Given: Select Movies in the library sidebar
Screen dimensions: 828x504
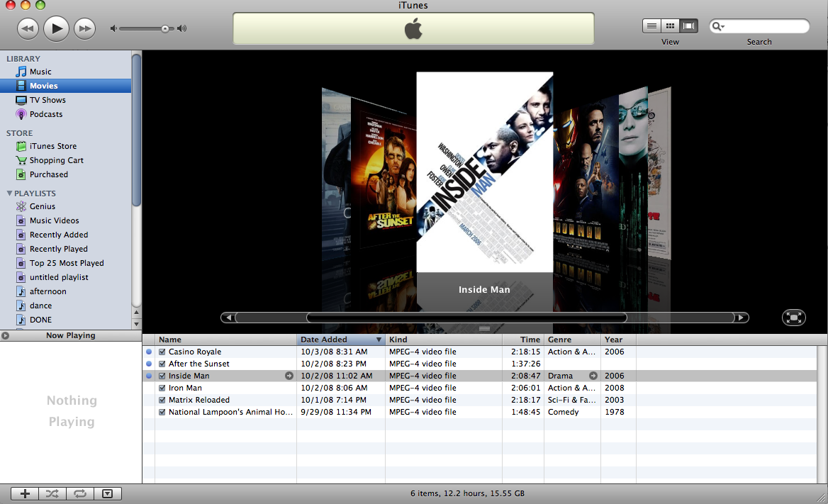Looking at the screenshot, I should (65, 86).
